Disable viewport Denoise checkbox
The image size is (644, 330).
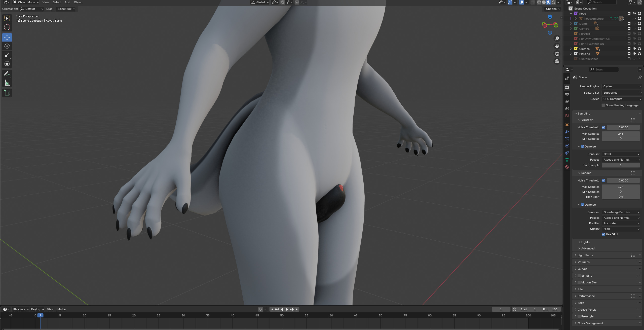pyautogui.click(x=583, y=146)
